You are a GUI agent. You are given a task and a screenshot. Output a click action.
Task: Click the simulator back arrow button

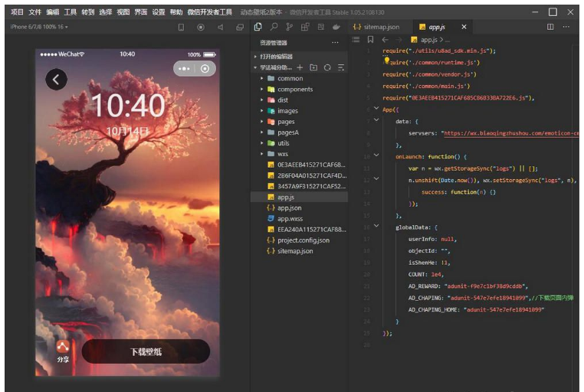[x=56, y=79]
